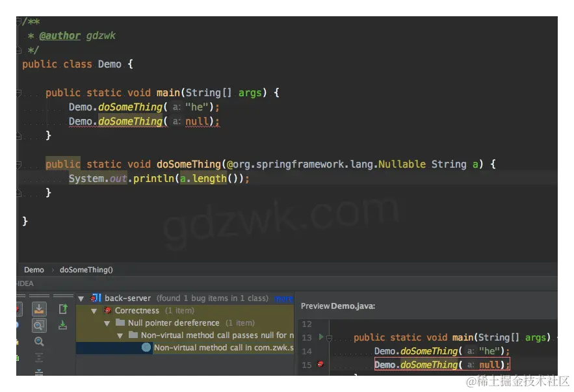Click the class name 'Demo' in the class declaration
The width and height of the screenshot is (574, 392).
(109, 64)
